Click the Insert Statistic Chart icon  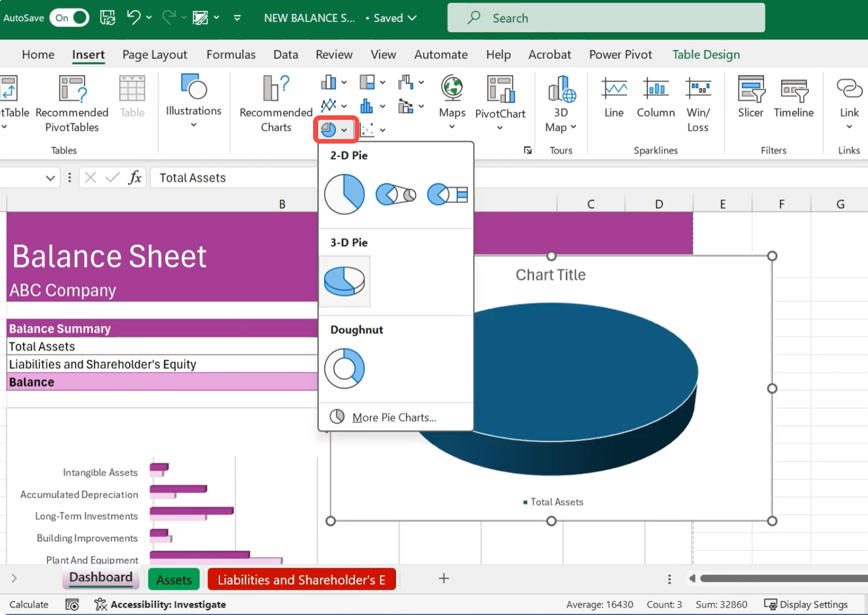tap(367, 105)
